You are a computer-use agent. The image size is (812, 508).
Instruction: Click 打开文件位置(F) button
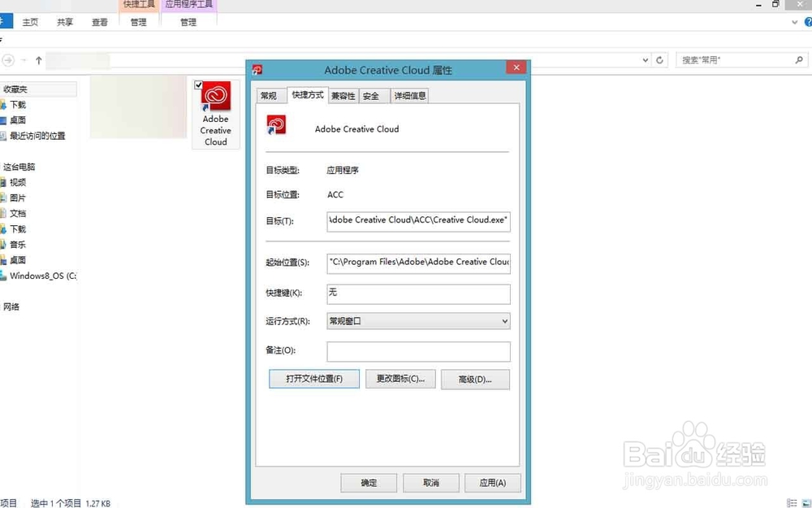coord(314,379)
